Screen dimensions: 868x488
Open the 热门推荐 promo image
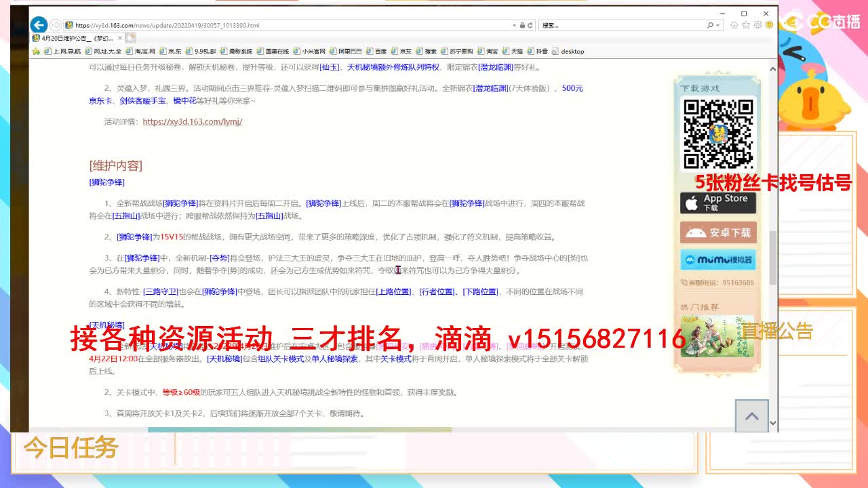click(717, 336)
